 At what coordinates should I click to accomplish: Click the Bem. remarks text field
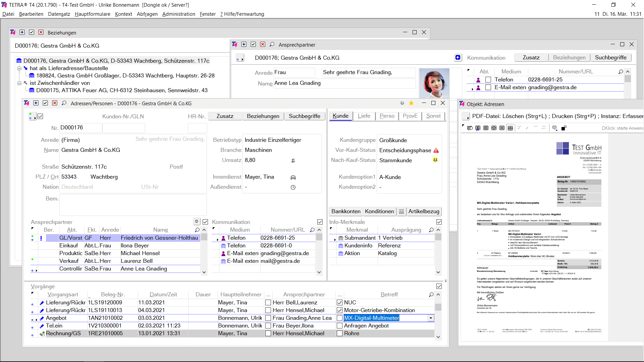133,204
